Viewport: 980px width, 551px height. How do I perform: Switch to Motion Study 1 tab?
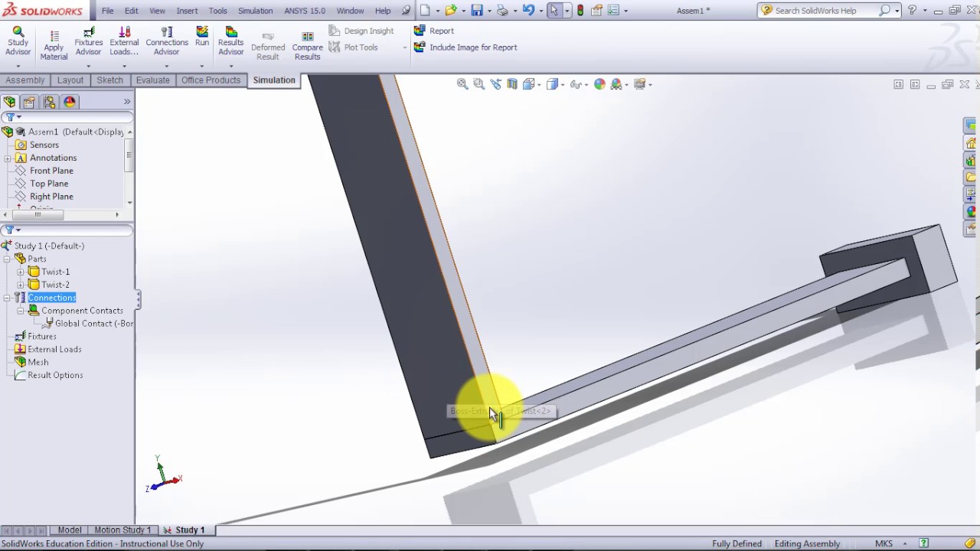point(122,530)
